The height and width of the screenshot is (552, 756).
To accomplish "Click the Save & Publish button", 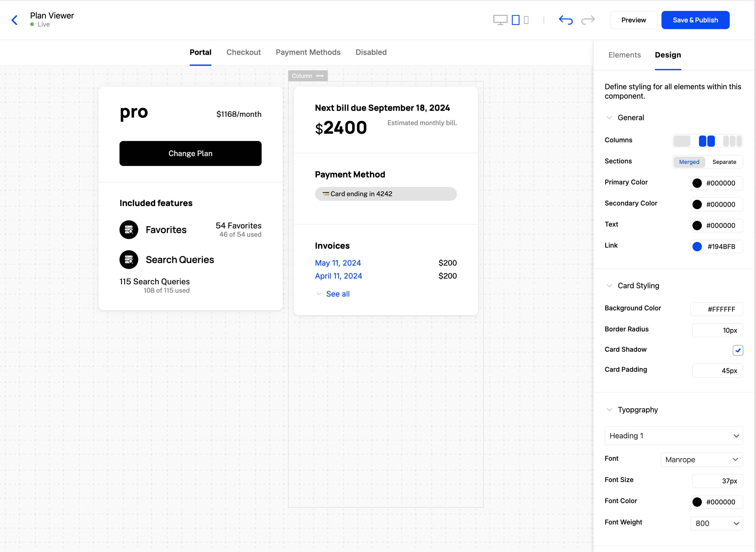I will click(x=695, y=20).
